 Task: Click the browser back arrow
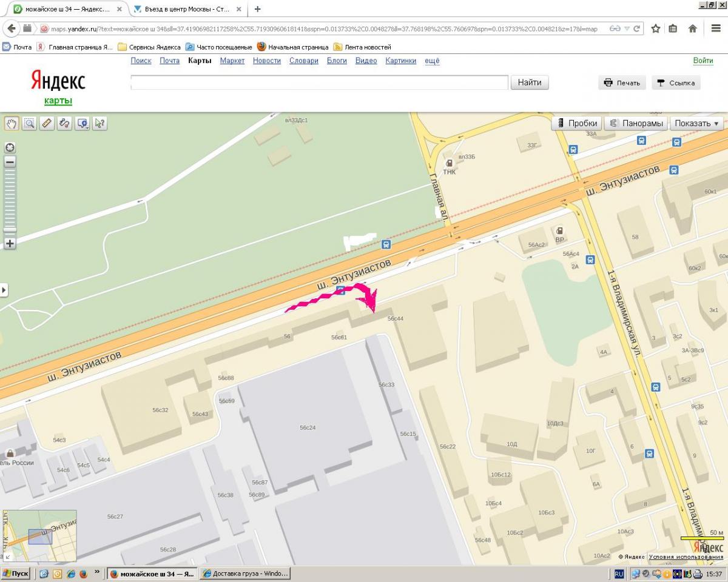(12, 28)
